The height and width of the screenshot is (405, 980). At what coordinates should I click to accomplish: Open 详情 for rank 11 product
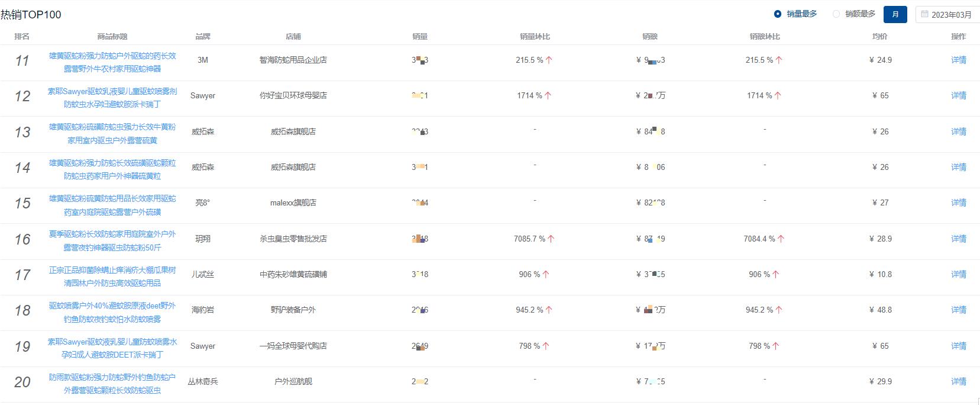(x=959, y=60)
